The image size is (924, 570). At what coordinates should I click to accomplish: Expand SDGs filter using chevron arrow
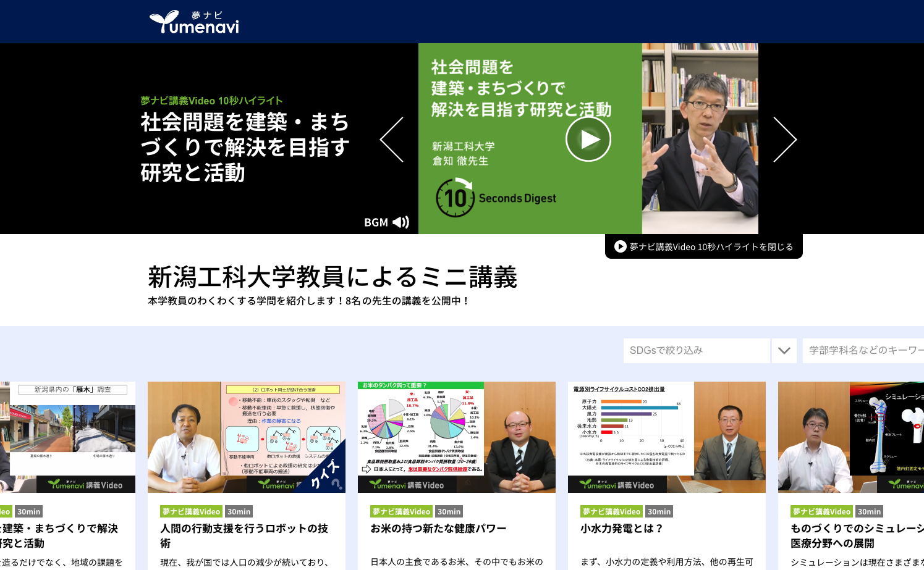coord(784,351)
